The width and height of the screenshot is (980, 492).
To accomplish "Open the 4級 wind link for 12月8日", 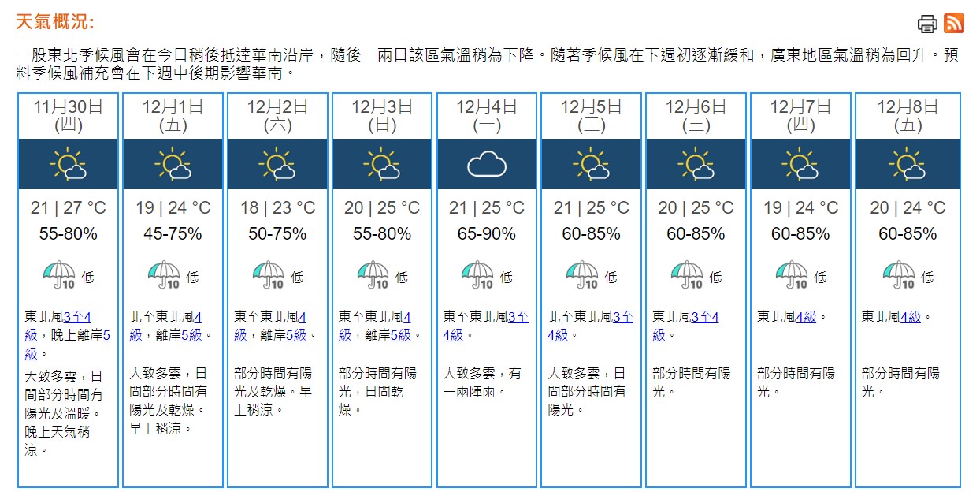I will pyautogui.click(x=910, y=317).
